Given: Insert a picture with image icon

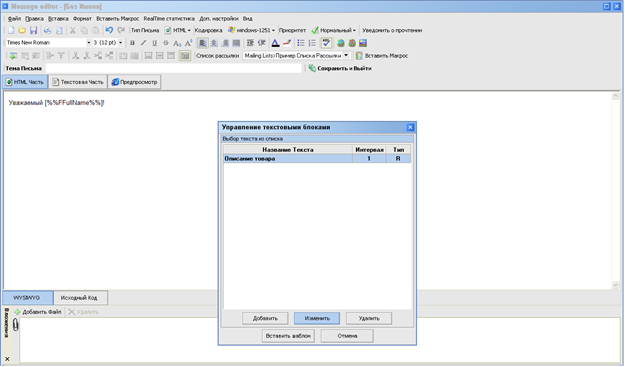Looking at the screenshot, I should [x=363, y=43].
